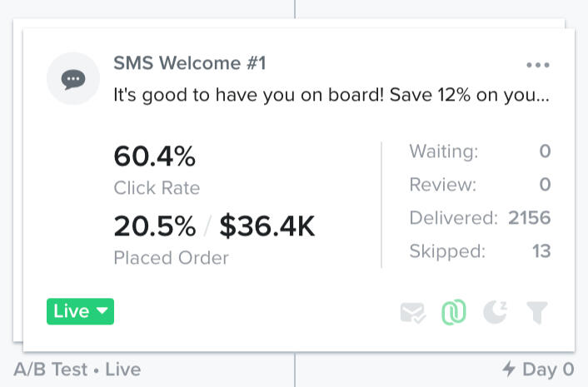Open the three-dot options menu
The image size is (588, 387).
tap(538, 66)
